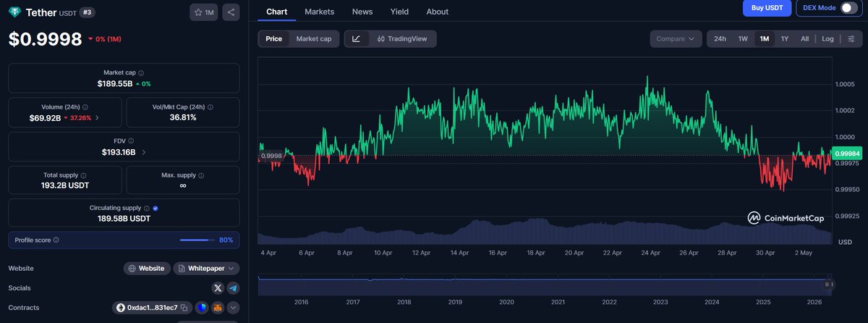Select the line chart type icon
The height and width of the screenshot is (323, 868).
(x=357, y=38)
